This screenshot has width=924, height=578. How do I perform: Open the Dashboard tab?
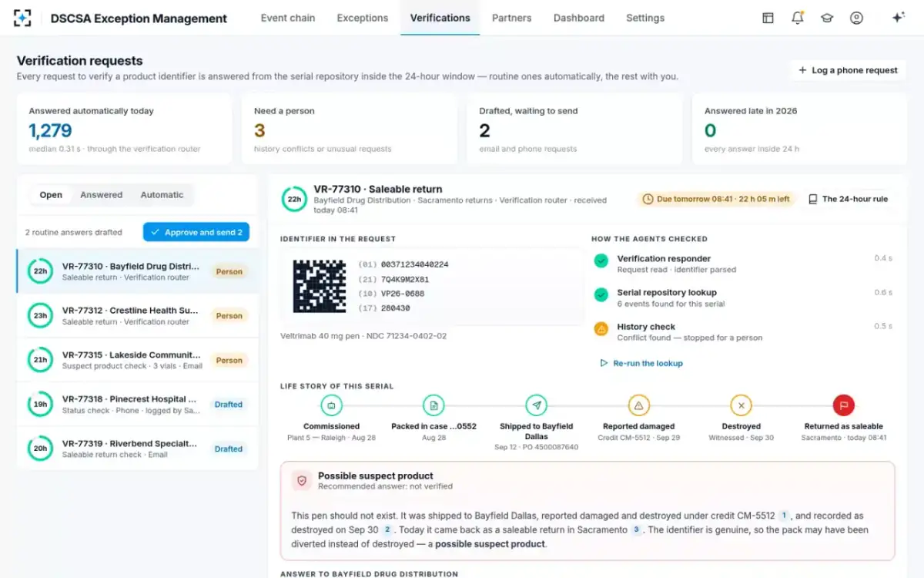click(579, 18)
